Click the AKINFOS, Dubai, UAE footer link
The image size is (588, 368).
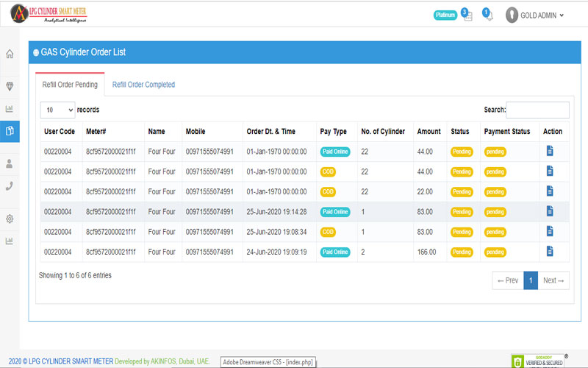(179, 361)
